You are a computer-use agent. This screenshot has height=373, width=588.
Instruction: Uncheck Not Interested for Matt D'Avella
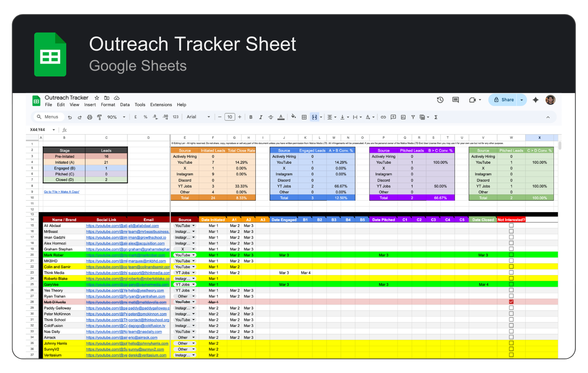click(511, 302)
